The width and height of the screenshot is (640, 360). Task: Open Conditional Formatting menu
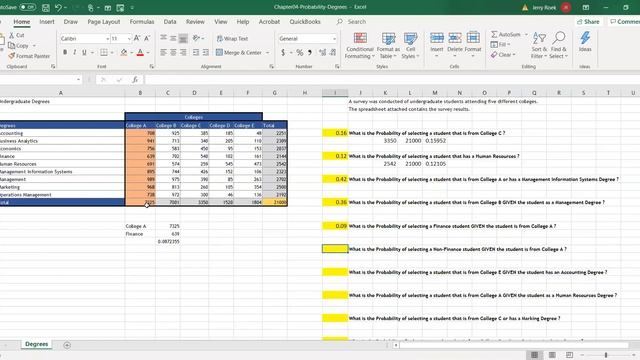360,46
